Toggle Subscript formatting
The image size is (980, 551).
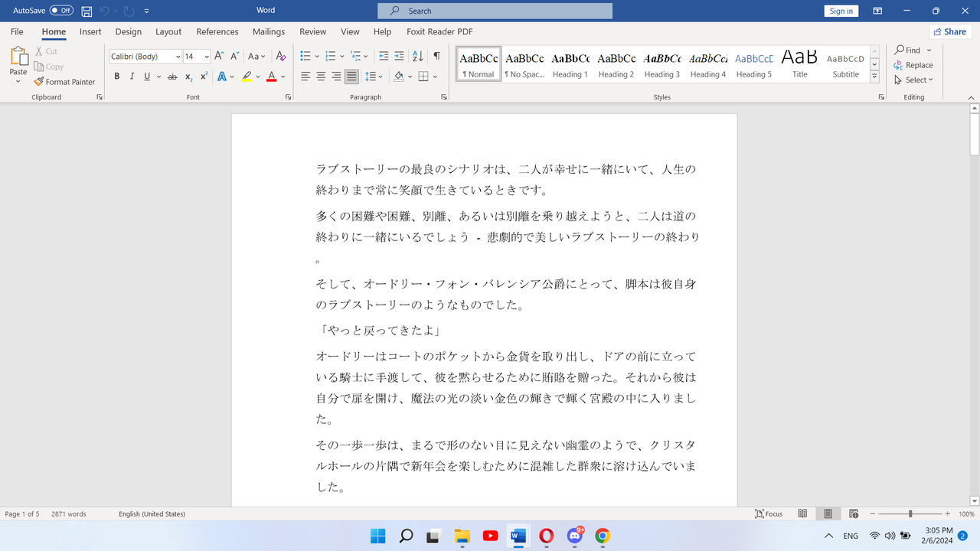[189, 77]
